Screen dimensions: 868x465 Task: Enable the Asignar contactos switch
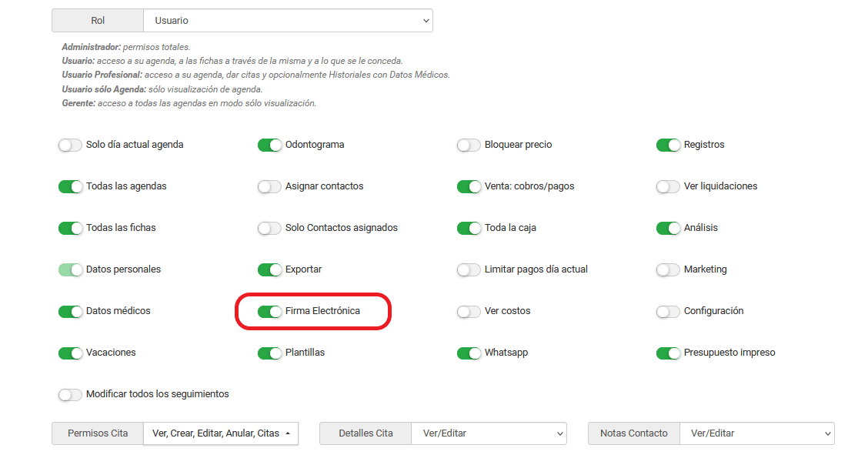(x=269, y=186)
